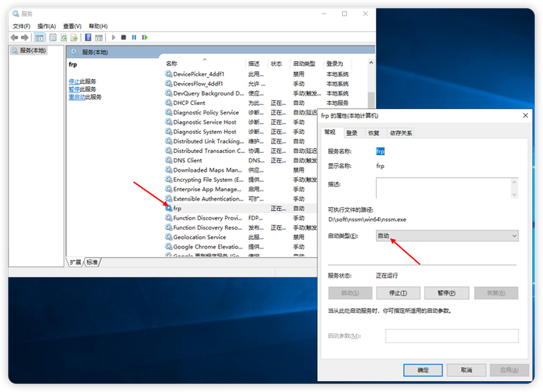Open the 启动类型 startup type dropdown
The image size is (543, 392).
coord(446,235)
